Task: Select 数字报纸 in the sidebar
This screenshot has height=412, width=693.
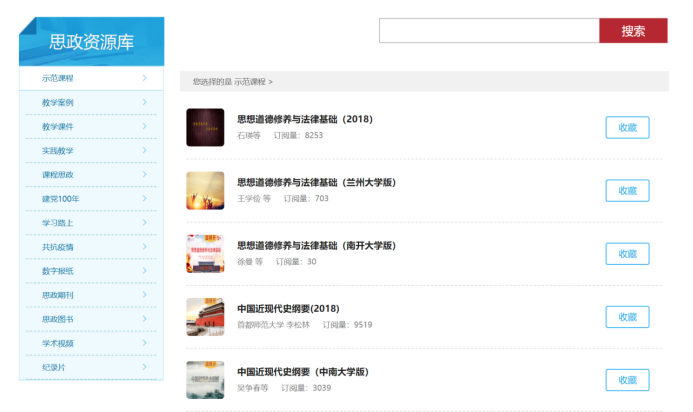Action: coord(91,271)
